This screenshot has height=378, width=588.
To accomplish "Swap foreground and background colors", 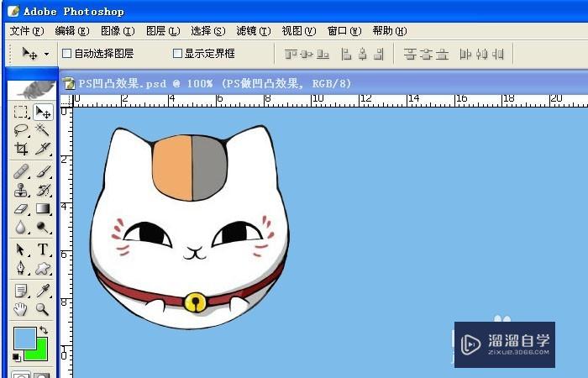I will 44,330.
